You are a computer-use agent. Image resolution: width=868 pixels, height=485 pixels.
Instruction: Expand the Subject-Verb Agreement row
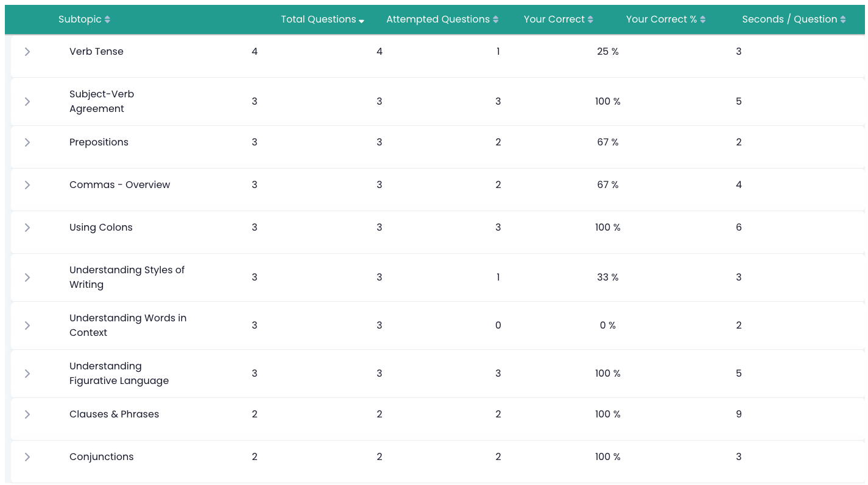point(27,102)
